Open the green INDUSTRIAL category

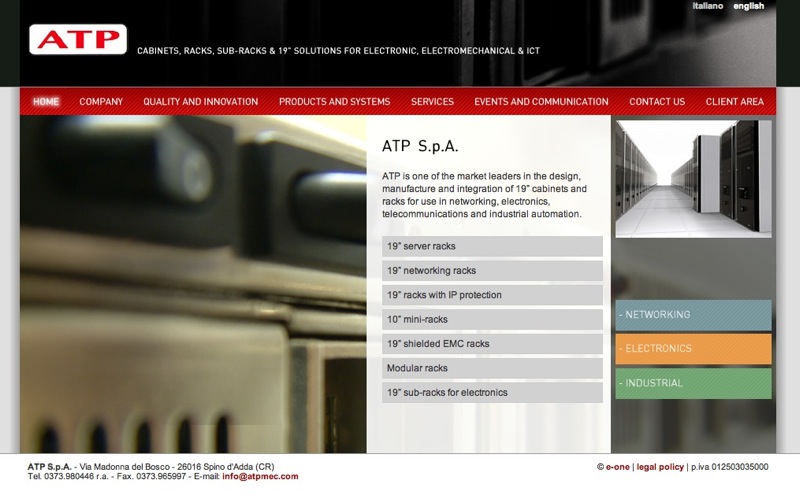coord(693,383)
